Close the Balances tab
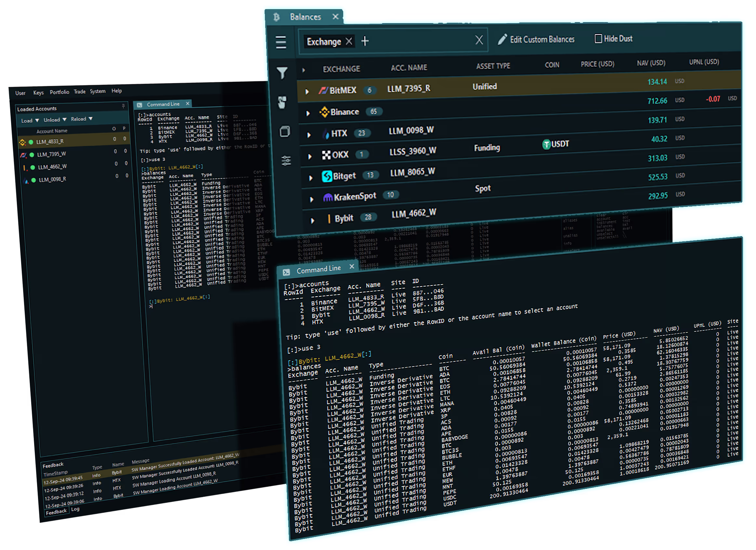The width and height of the screenshot is (756, 550). point(335,16)
